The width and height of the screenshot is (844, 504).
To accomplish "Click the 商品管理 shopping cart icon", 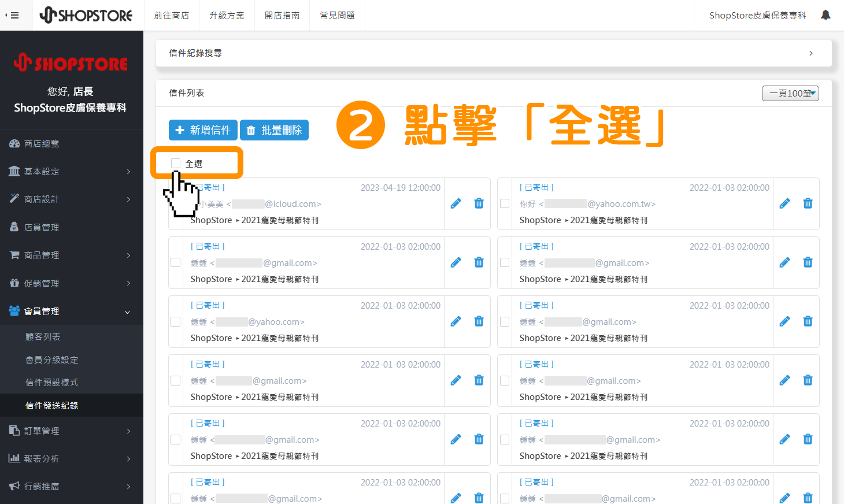I will 14,255.
